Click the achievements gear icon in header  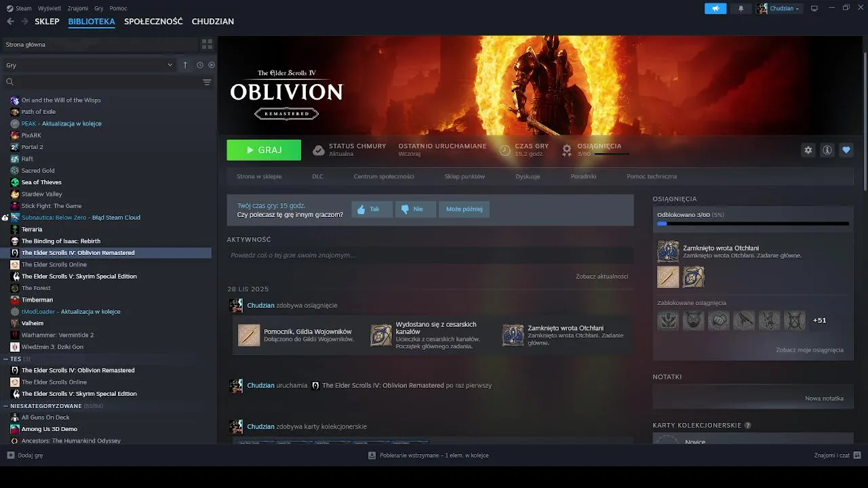coord(567,150)
